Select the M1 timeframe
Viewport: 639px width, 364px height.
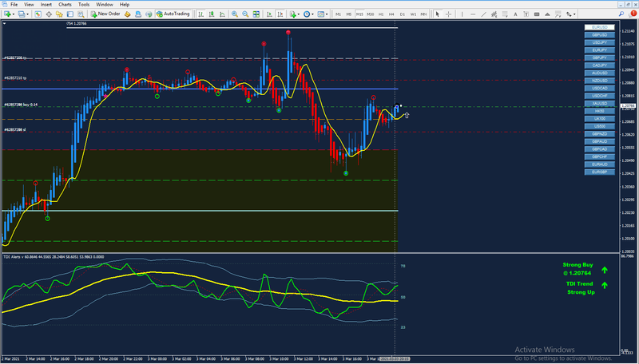point(338,14)
